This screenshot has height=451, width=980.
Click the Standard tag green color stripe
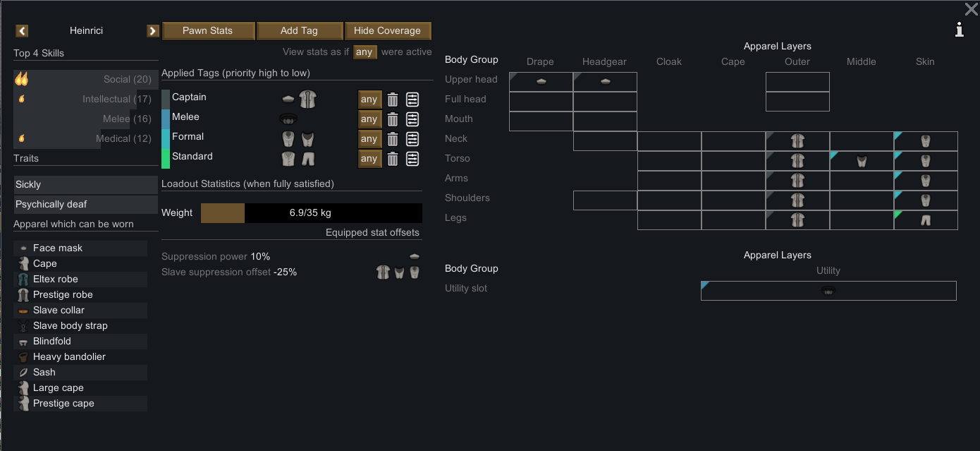pyautogui.click(x=166, y=159)
